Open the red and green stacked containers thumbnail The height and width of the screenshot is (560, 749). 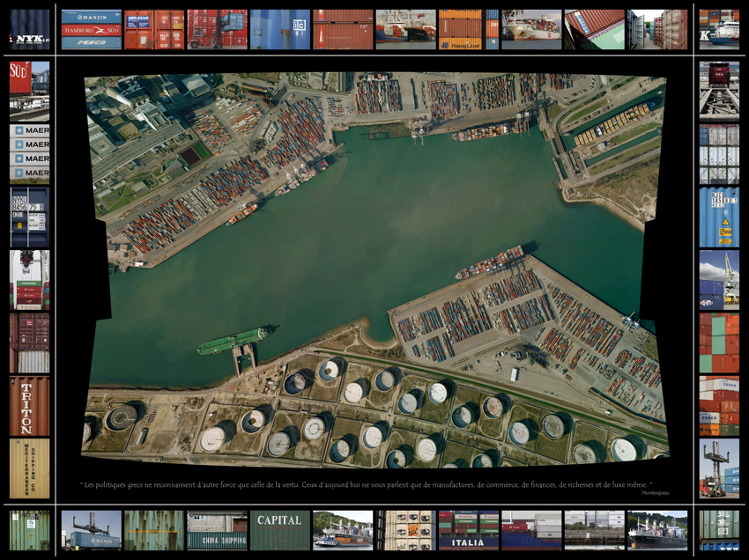point(719,343)
